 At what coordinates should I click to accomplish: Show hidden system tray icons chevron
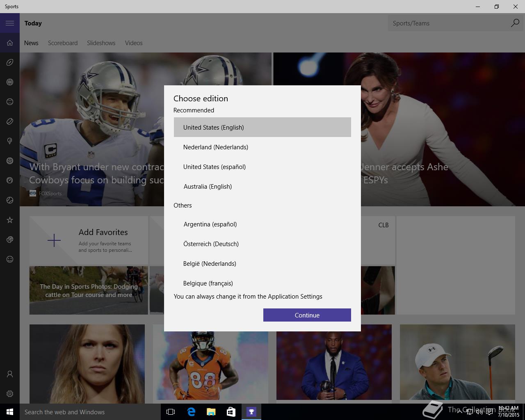459,412
